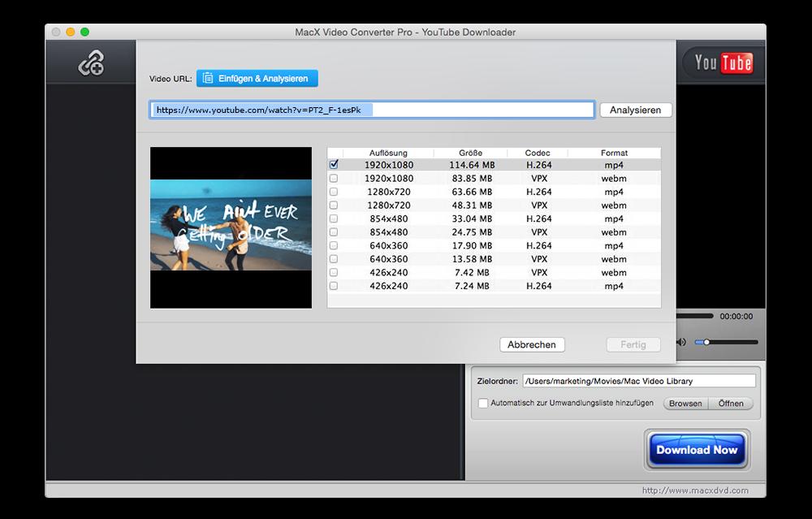Adjust the volume slider

pos(726,342)
